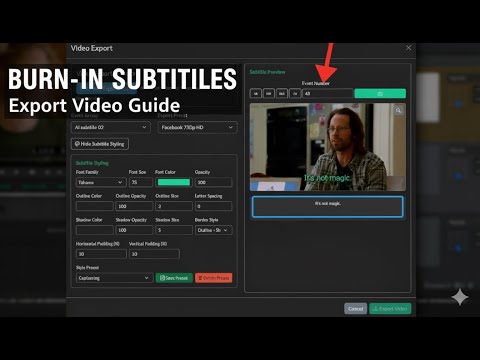Image resolution: width=480 pixels, height=360 pixels.
Task: Open the Shadow Color swatch
Action: [x=95, y=230]
